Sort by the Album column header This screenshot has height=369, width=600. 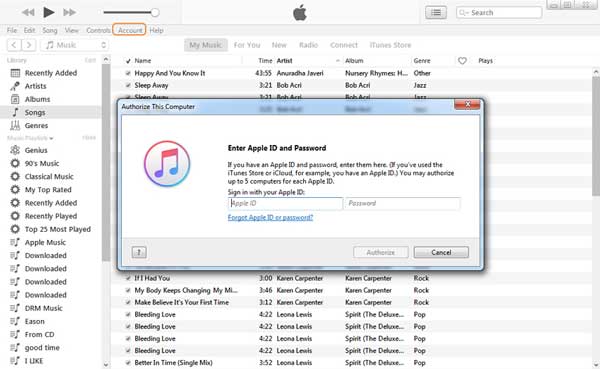(x=354, y=60)
